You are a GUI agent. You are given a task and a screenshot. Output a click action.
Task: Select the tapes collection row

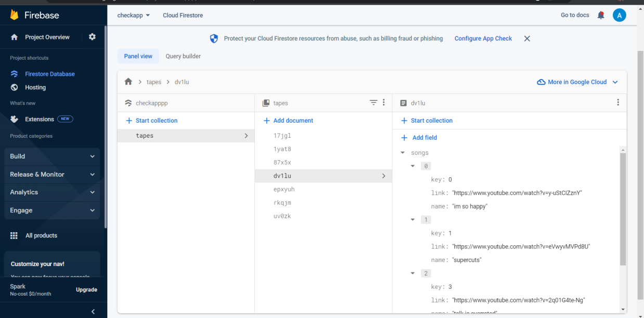pos(186,136)
